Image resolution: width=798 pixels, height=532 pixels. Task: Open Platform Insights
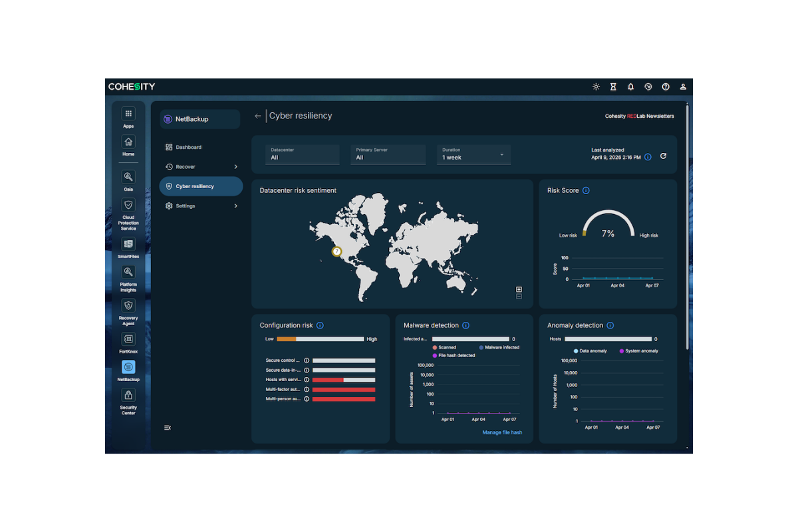[x=128, y=272]
